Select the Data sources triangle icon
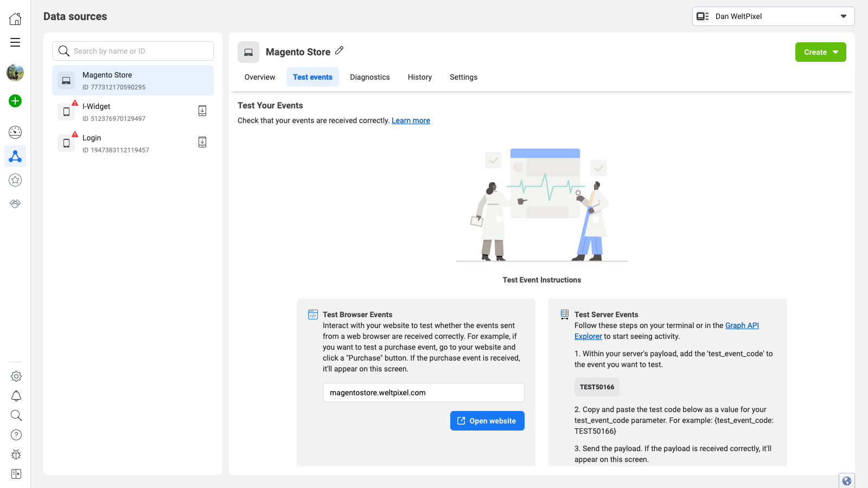The height and width of the screenshot is (488, 868). 15,156
